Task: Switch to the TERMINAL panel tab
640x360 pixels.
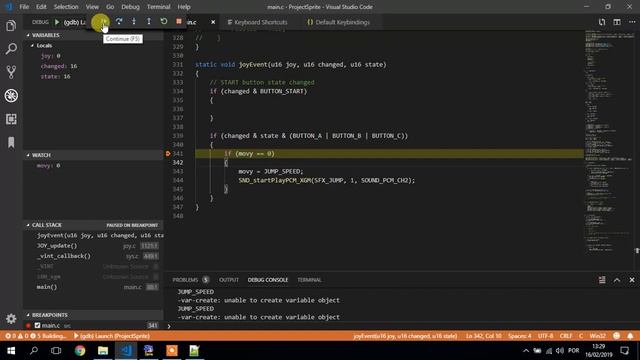Action: pyautogui.click(x=309, y=280)
